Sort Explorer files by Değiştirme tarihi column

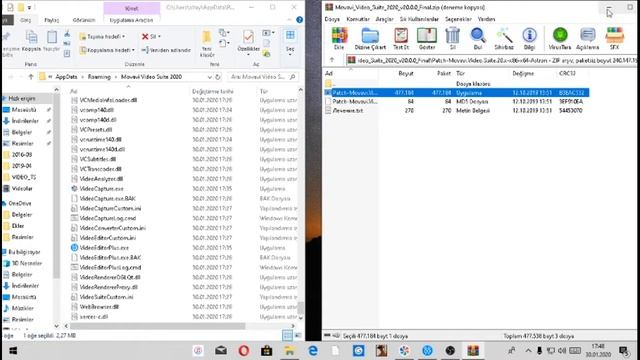point(213,91)
